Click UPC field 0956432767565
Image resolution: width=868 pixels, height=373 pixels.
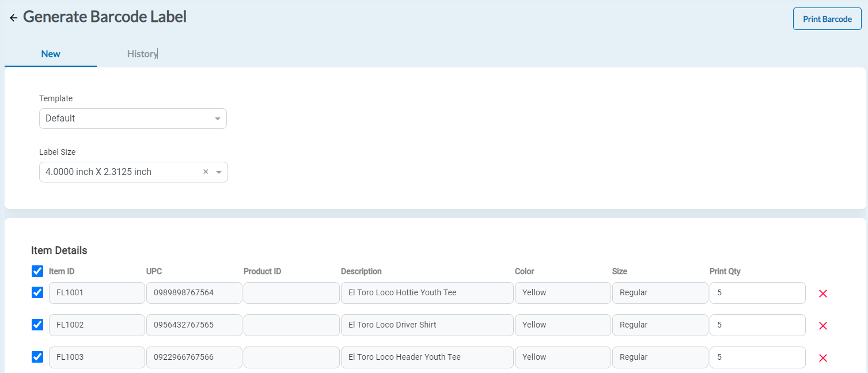point(194,325)
